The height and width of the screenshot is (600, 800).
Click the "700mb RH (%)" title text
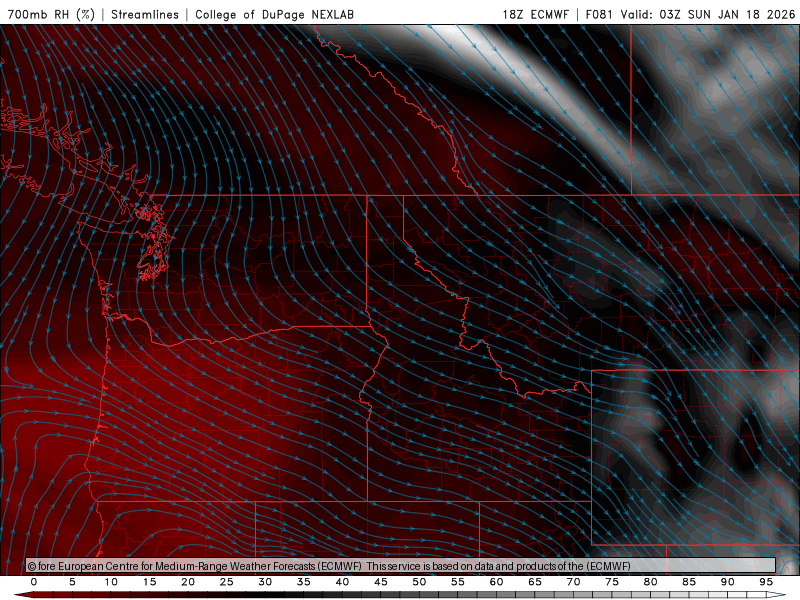[51, 14]
